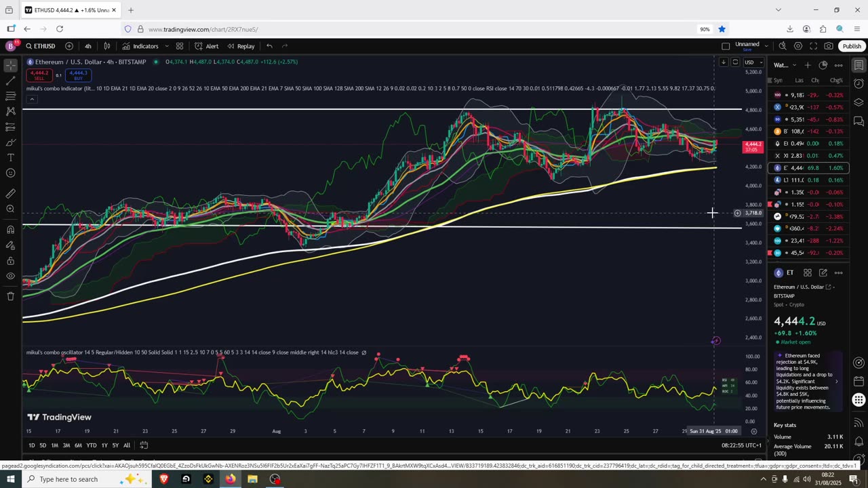
Task: Select the 1D date range
Action: pyautogui.click(x=31, y=445)
